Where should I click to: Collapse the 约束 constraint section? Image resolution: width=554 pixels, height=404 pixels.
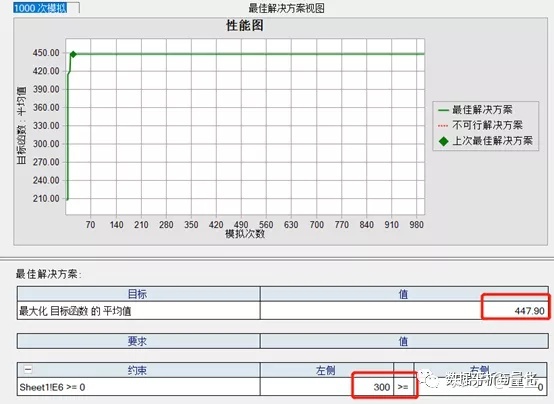(28, 370)
